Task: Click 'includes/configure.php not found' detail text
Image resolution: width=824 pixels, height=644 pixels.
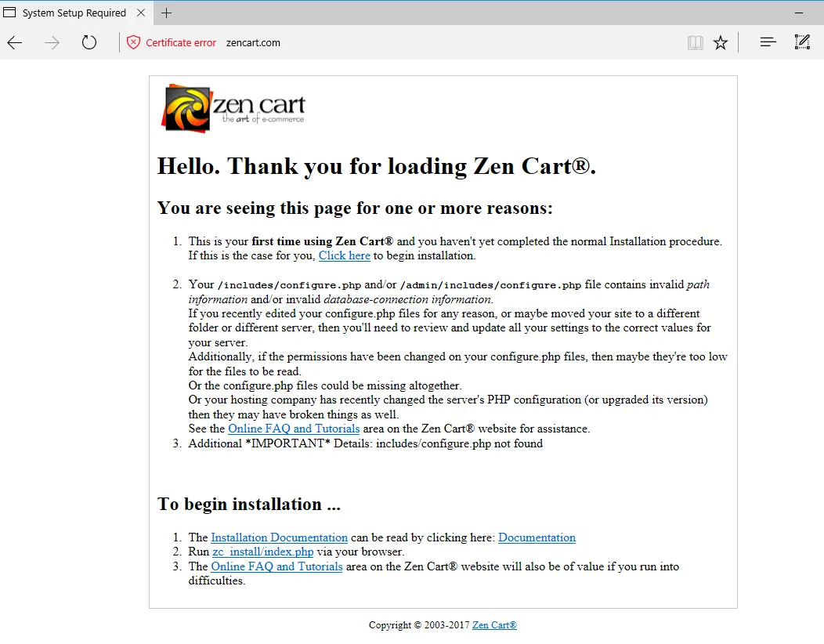Action: pyautogui.click(x=459, y=443)
